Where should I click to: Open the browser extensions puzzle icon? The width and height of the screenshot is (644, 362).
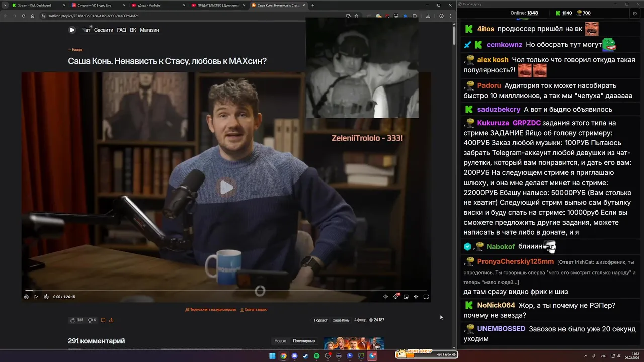click(414, 16)
